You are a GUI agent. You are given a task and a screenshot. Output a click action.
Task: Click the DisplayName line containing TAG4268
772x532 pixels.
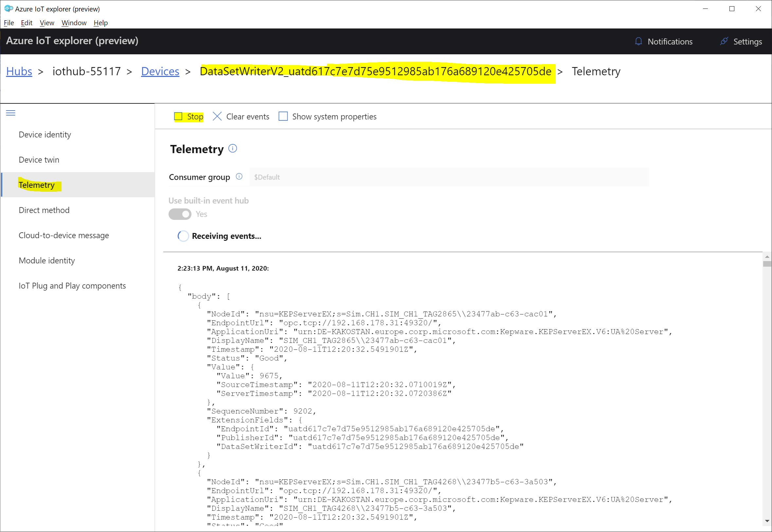coord(331,509)
